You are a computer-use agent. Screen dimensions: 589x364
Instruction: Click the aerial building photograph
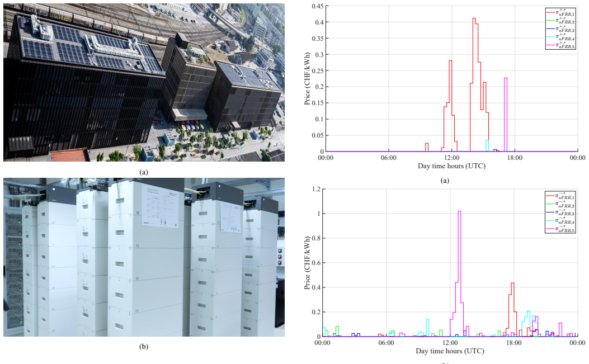tap(144, 83)
